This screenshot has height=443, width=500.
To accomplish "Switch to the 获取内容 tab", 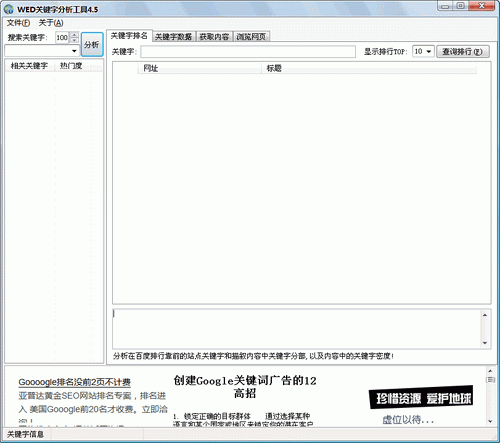I will click(x=214, y=37).
